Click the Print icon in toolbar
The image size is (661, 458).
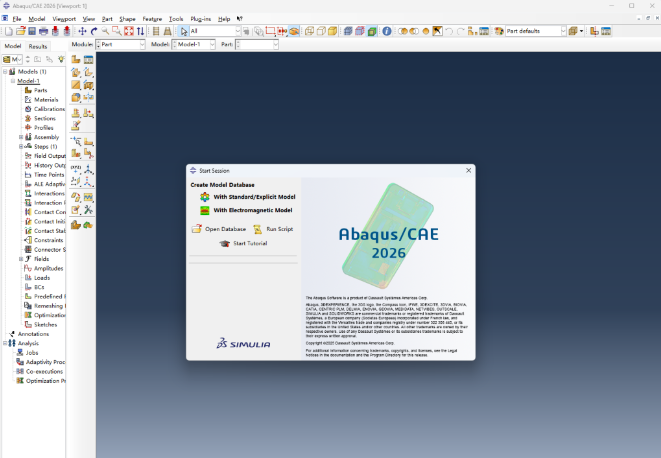pyautogui.click(x=43, y=31)
